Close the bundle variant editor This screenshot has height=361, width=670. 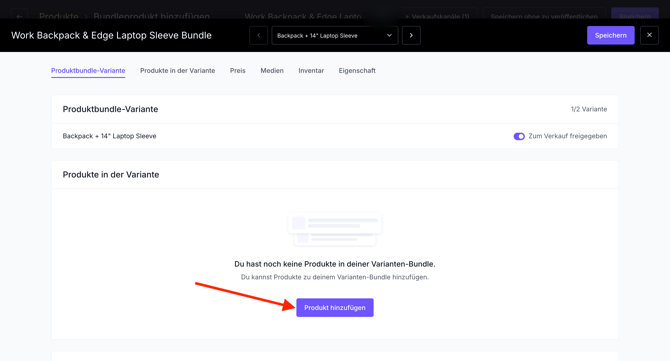(x=649, y=35)
